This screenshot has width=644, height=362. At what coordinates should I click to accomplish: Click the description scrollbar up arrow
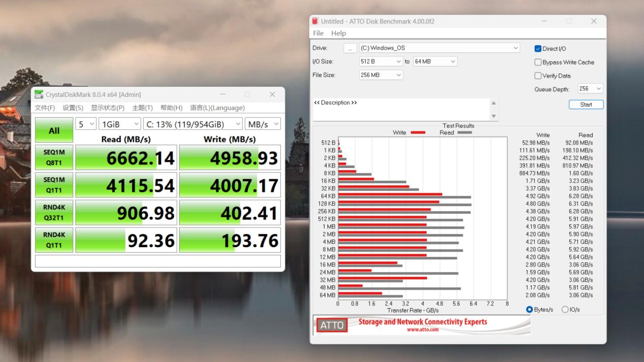coord(494,103)
